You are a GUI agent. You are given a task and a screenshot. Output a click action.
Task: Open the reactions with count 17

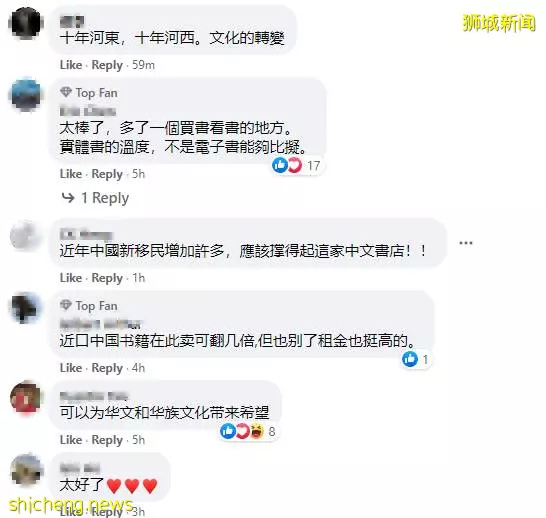point(296,165)
